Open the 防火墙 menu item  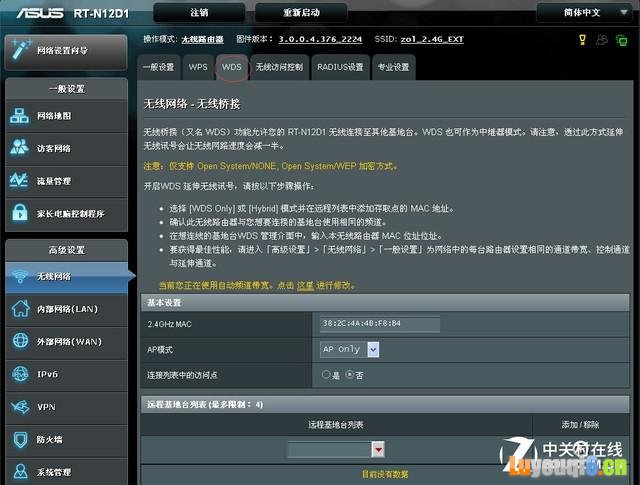point(67,440)
